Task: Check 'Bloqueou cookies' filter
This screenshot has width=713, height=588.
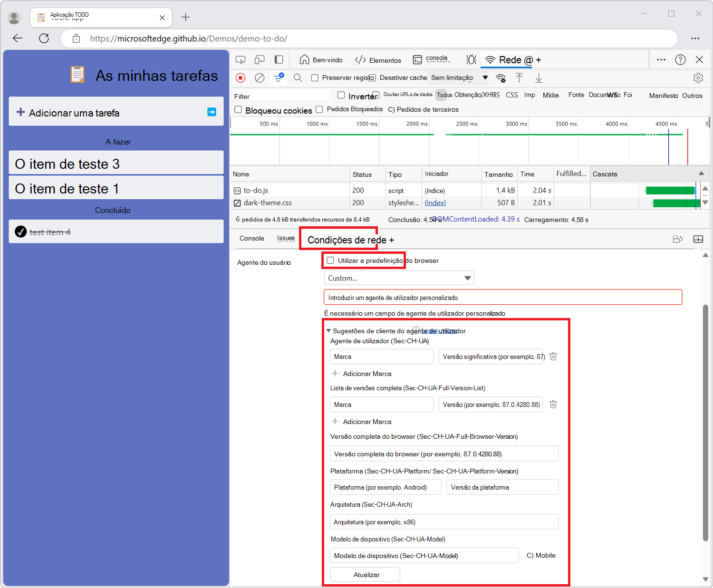Action: click(238, 109)
